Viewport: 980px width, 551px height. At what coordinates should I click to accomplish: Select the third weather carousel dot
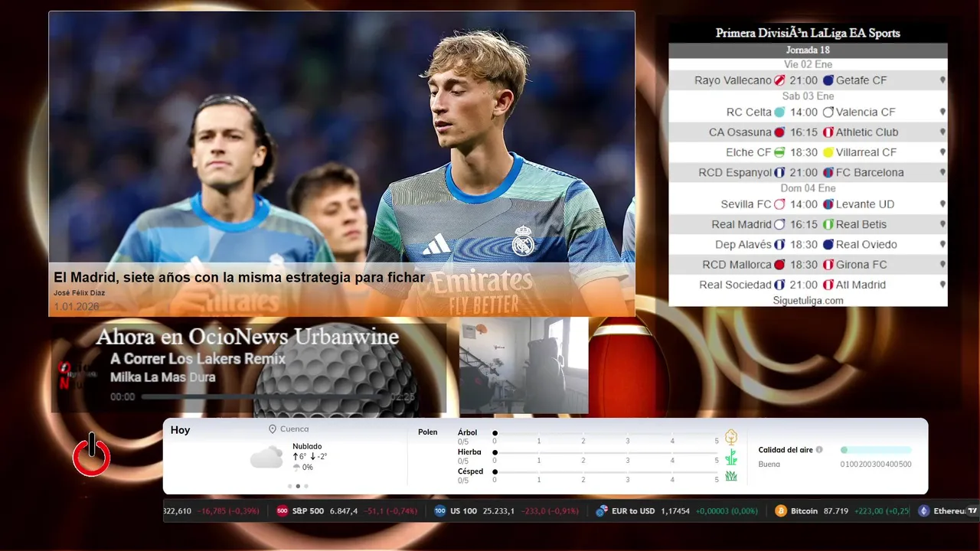pos(306,486)
